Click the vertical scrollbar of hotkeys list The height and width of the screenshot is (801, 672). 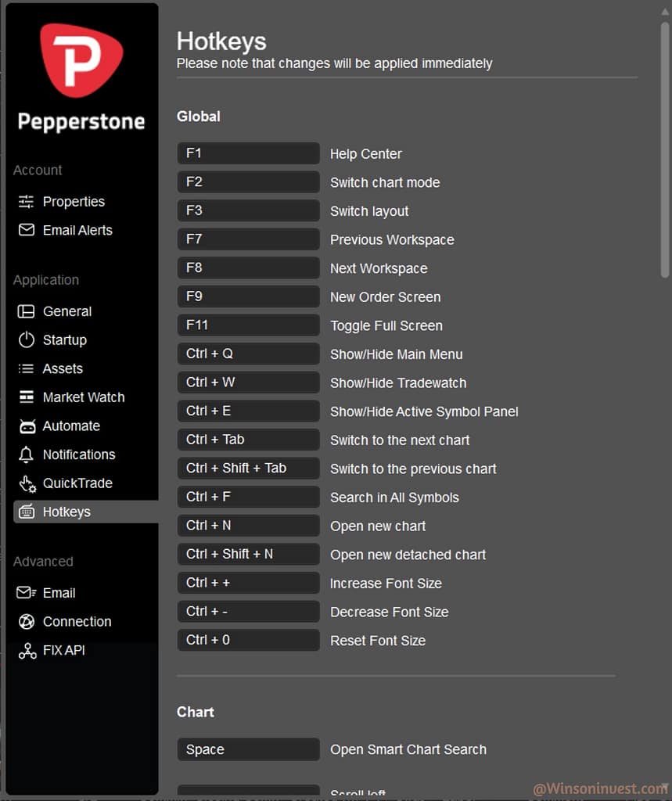(x=665, y=149)
